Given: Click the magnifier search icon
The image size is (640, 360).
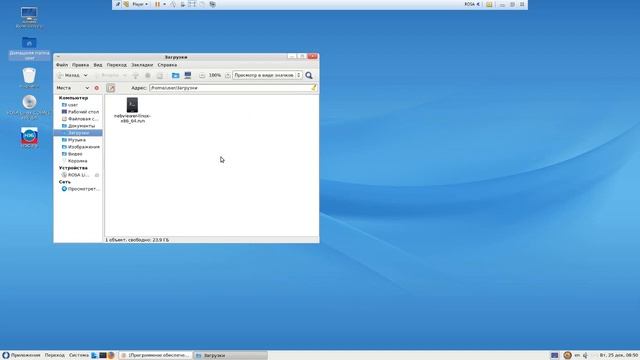Looking at the screenshot, I should pyautogui.click(x=309, y=76).
